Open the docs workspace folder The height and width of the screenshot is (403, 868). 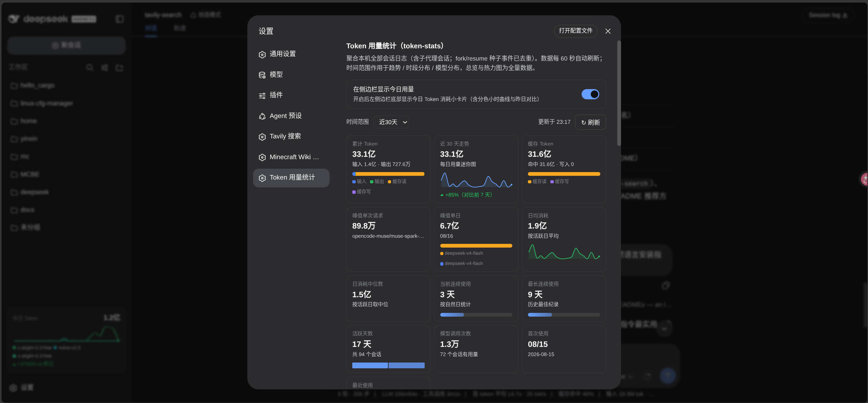[66, 210]
